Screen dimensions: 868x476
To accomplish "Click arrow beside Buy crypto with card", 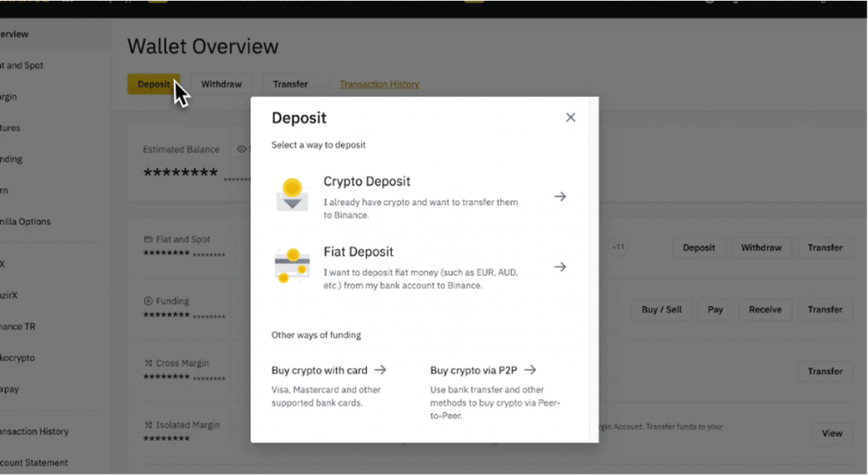I will click(x=381, y=370).
